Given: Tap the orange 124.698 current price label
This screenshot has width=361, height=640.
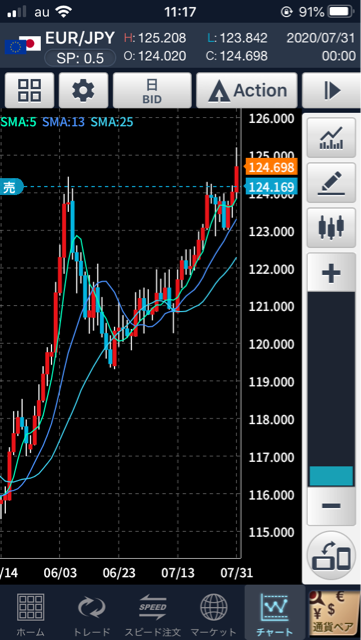Looking at the screenshot, I should (270, 167).
